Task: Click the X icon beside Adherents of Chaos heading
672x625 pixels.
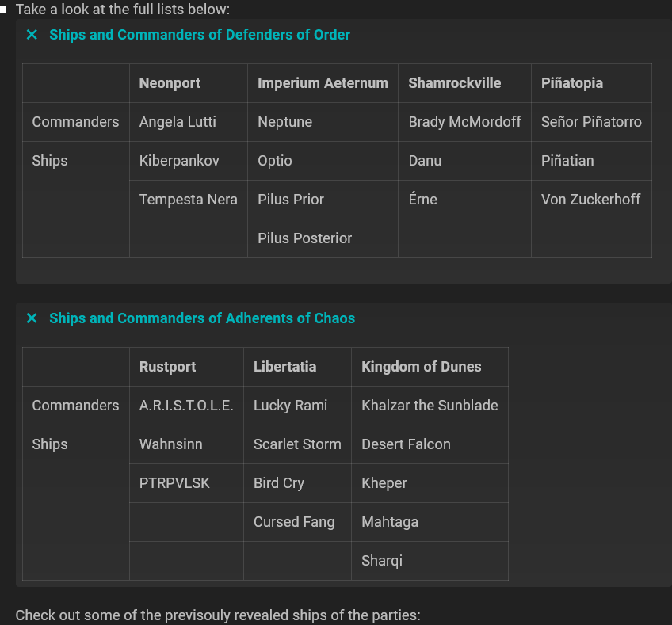Action: click(x=31, y=318)
